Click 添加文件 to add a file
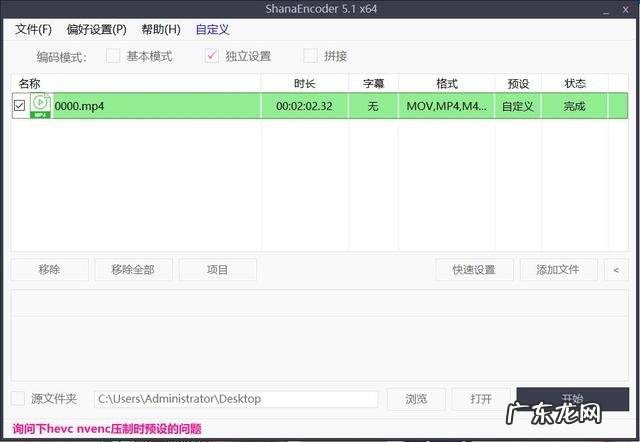The image size is (640, 442). (558, 270)
